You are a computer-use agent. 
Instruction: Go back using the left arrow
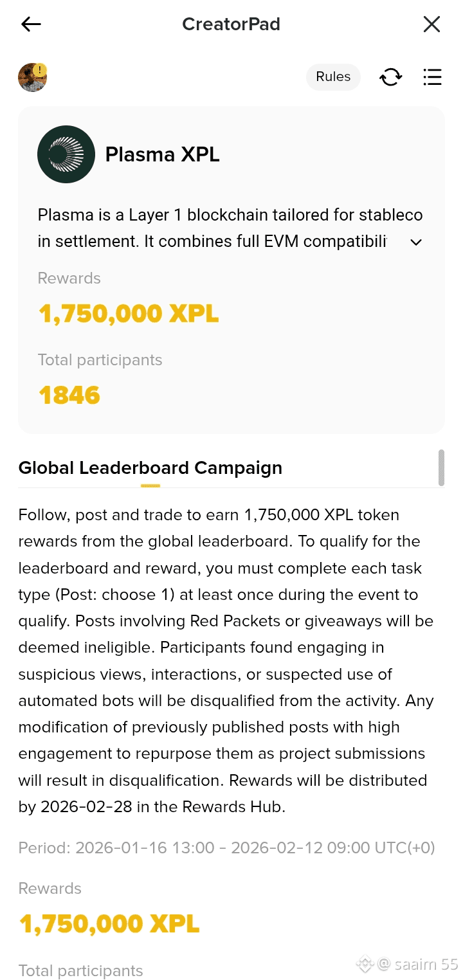31,24
